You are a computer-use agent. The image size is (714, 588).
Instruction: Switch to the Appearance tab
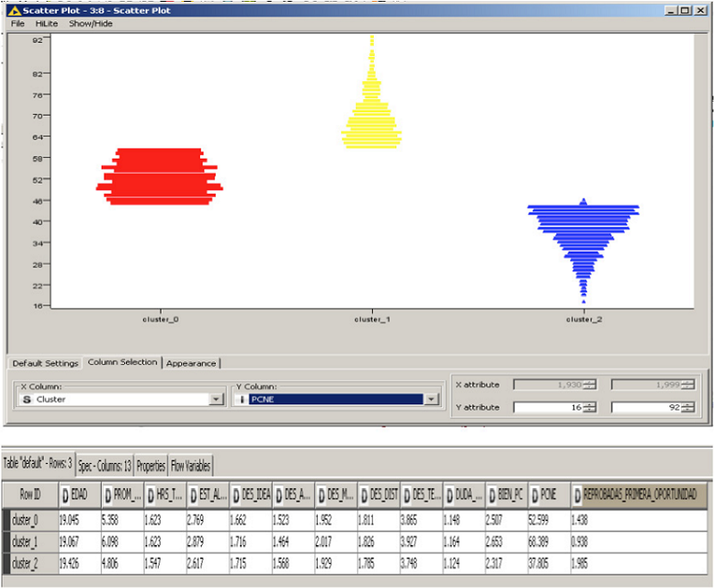tap(191, 363)
